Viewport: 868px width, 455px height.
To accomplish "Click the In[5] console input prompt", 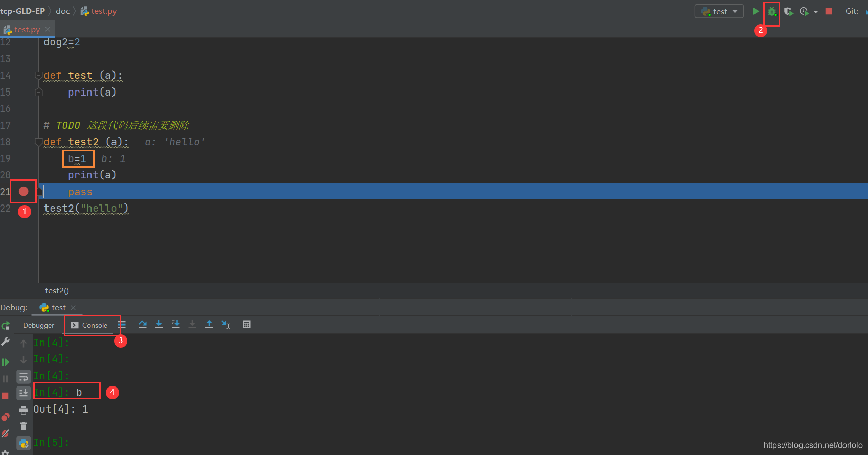I will [51, 442].
